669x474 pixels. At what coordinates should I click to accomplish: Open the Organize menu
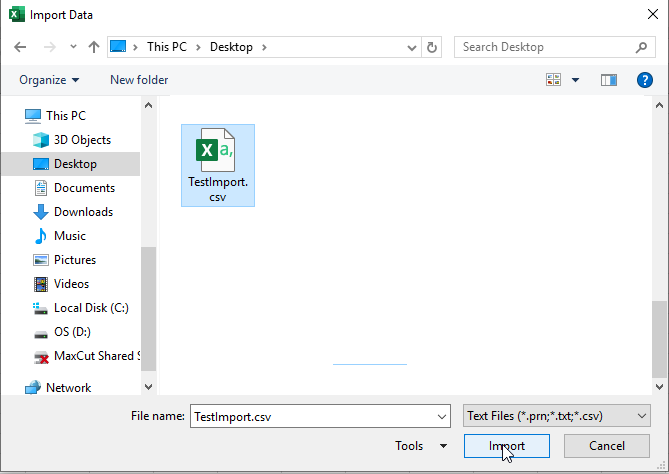pyautogui.click(x=49, y=80)
